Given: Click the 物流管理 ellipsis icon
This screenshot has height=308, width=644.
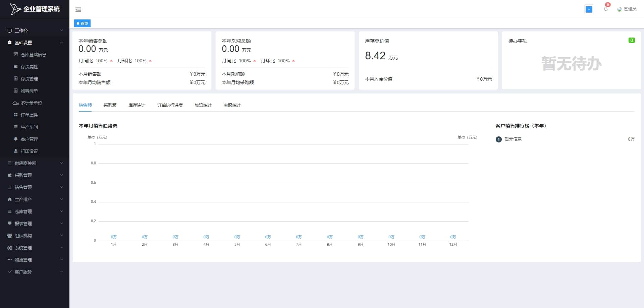Looking at the screenshot, I should [x=10, y=259].
